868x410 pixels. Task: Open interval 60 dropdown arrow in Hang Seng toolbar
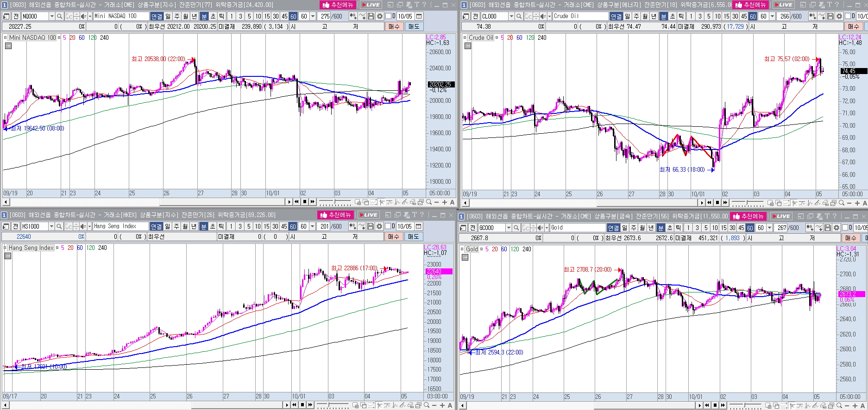313,226
